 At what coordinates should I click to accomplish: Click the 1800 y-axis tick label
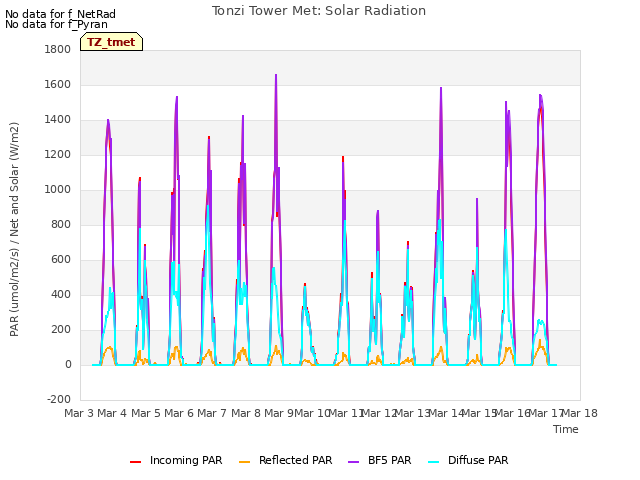point(58,49)
